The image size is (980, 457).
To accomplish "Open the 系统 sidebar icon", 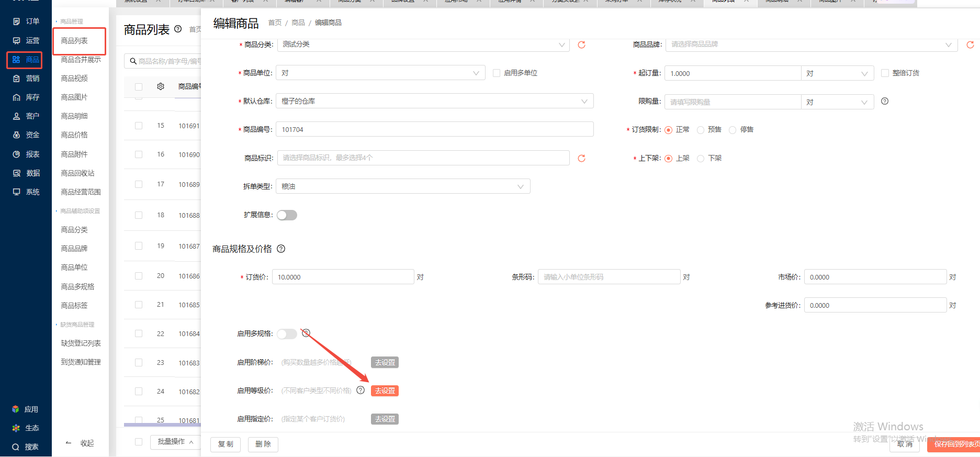I will 16,192.
